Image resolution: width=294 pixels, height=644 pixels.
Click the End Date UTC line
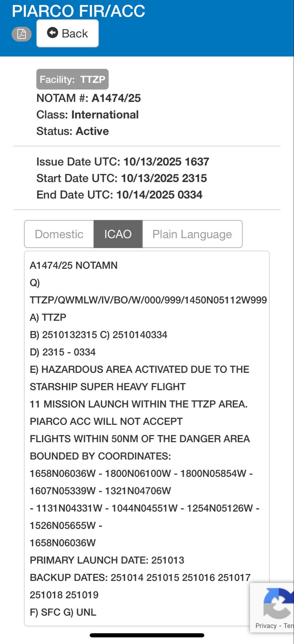pos(119,195)
